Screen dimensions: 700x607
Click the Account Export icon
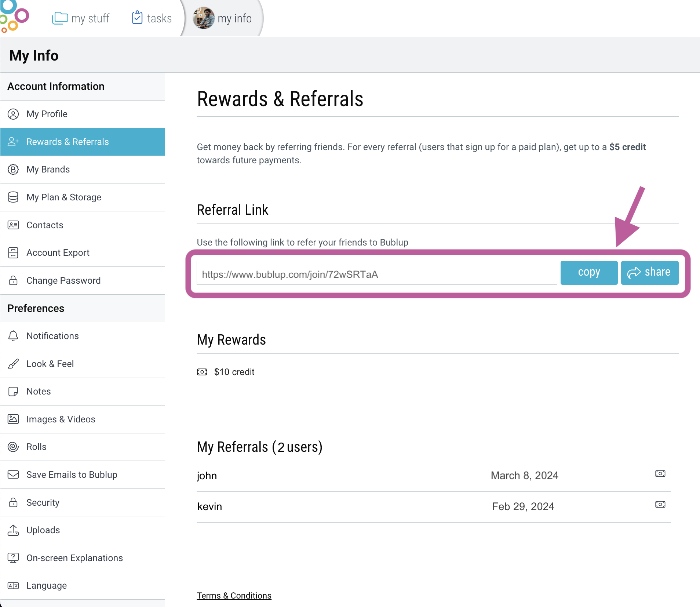[13, 252]
